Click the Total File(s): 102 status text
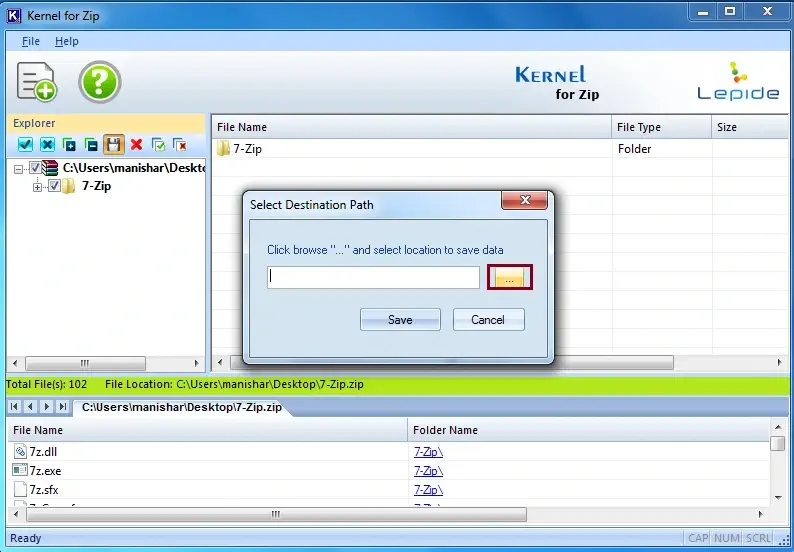The width and height of the screenshot is (794, 552). pos(47,384)
